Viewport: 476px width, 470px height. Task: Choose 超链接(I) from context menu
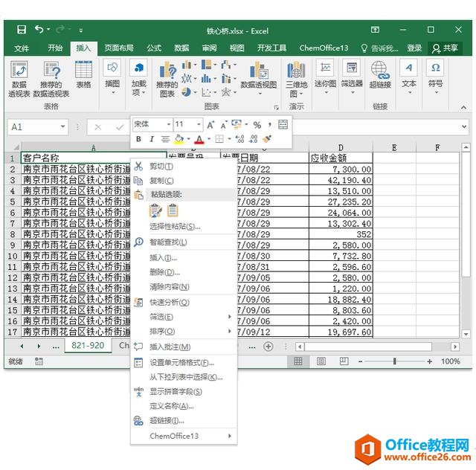[184, 420]
